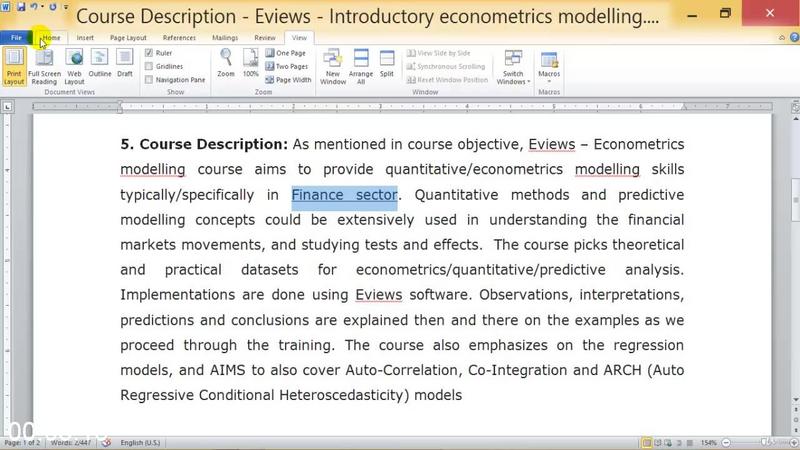Switch to the Mailings tab

225,38
